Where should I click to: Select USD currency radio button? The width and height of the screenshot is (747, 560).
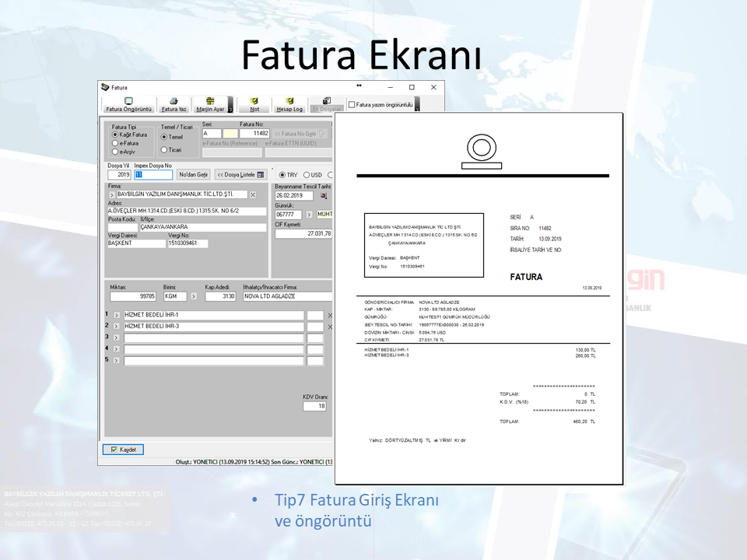(x=307, y=175)
